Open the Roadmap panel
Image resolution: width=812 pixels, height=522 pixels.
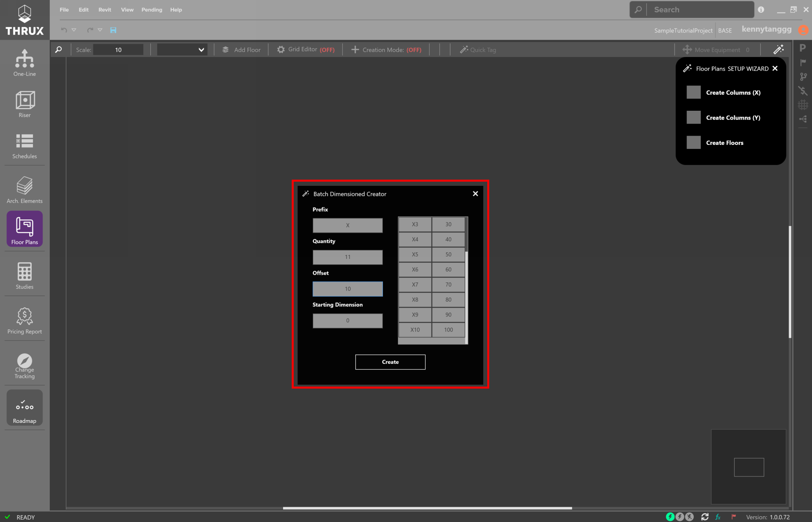pyautogui.click(x=24, y=408)
